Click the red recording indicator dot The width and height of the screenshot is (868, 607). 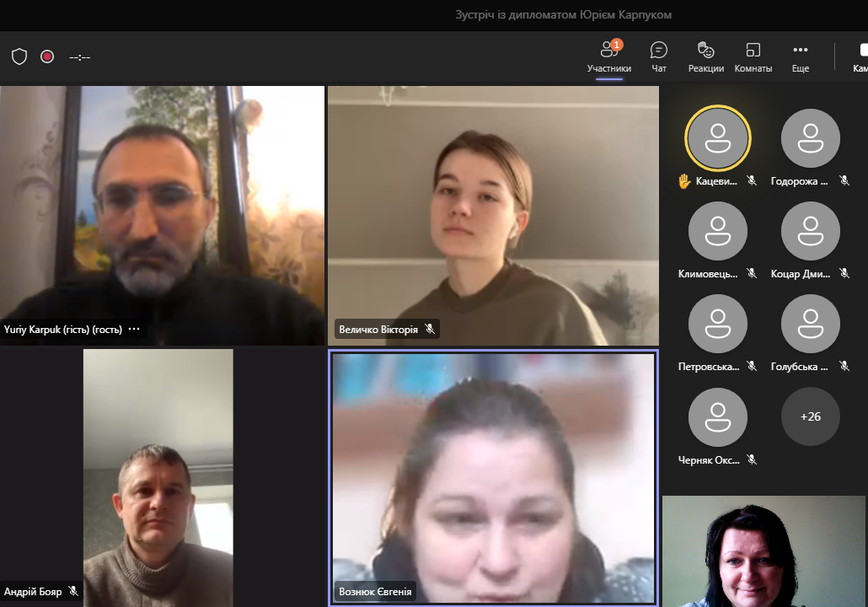coord(46,56)
